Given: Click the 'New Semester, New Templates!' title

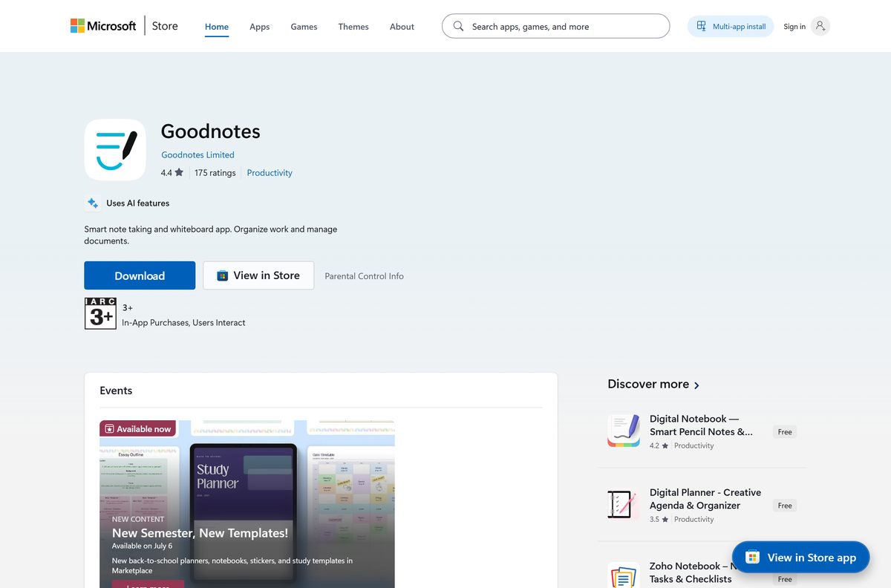Looking at the screenshot, I should [200, 533].
